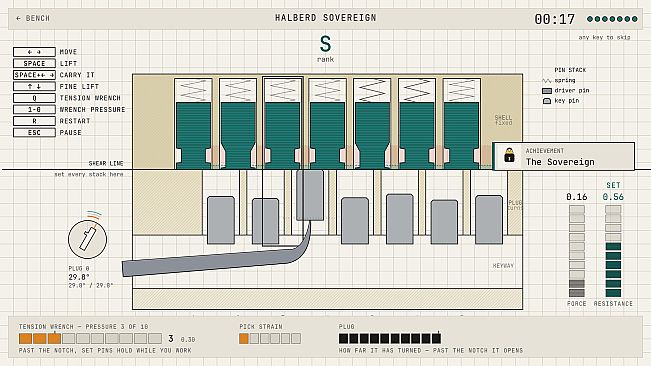Click the up/down arrows FINE LIFT keycap
Viewport: 651px width, 366px height.
pyautogui.click(x=34, y=86)
